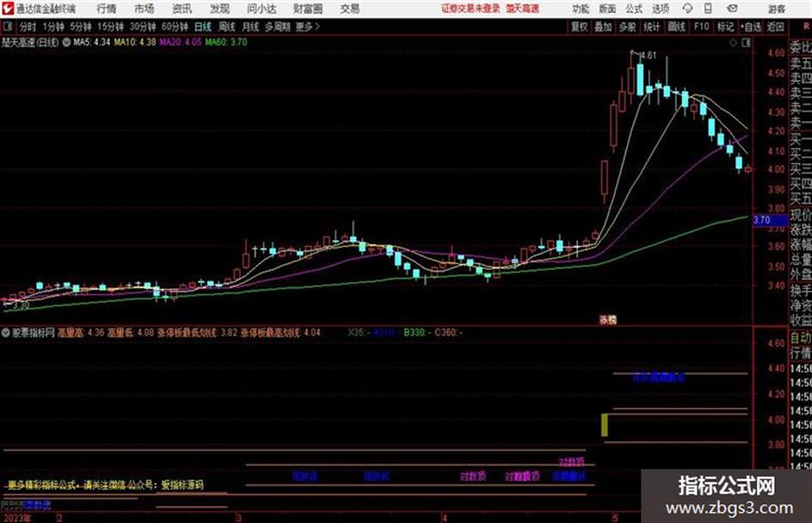
Task: Select the 60分钟 period tab
Action: [174, 27]
